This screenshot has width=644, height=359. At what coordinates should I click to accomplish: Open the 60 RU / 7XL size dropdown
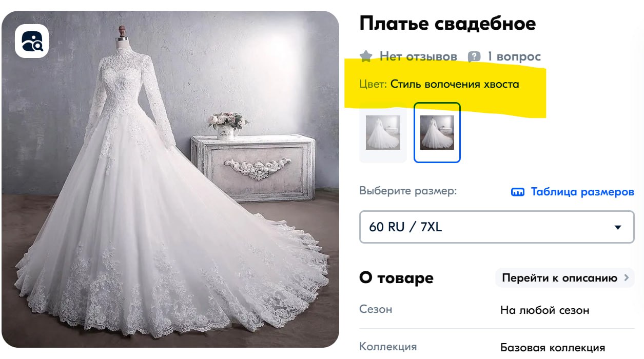(x=497, y=227)
